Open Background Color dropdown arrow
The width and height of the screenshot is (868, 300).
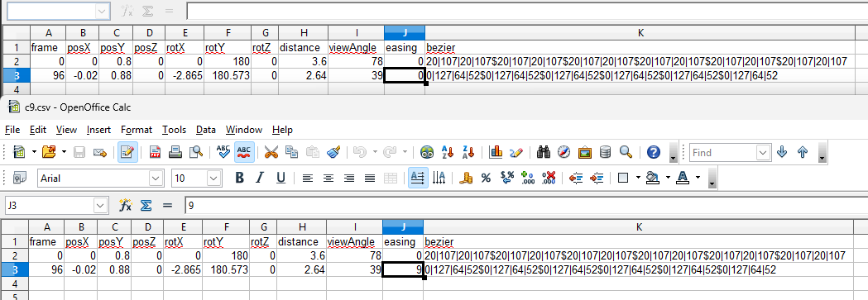tap(668, 178)
